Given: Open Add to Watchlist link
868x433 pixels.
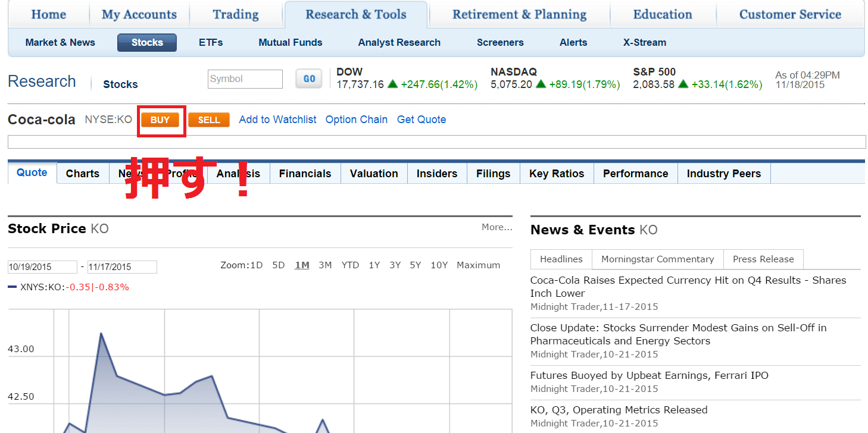Looking at the screenshot, I should click(277, 120).
